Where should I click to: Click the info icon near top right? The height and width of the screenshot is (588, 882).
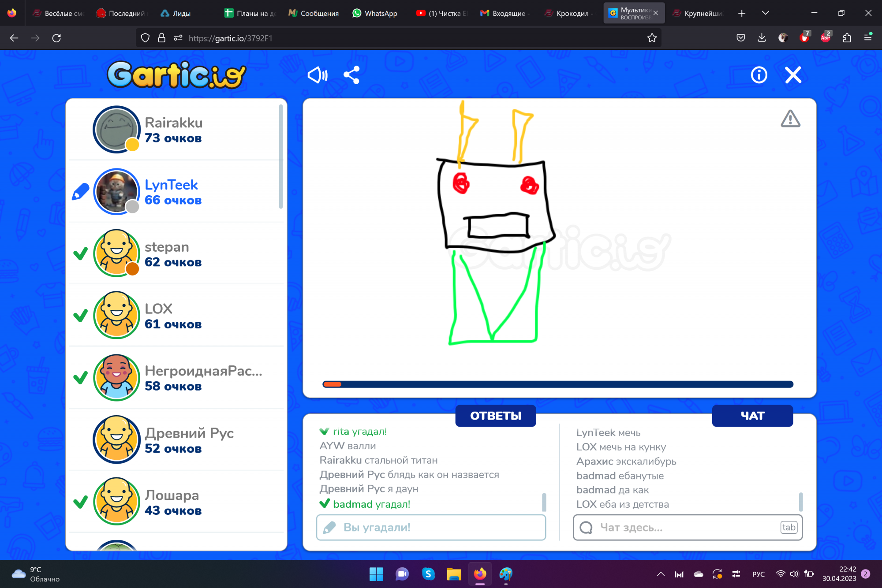coord(759,75)
